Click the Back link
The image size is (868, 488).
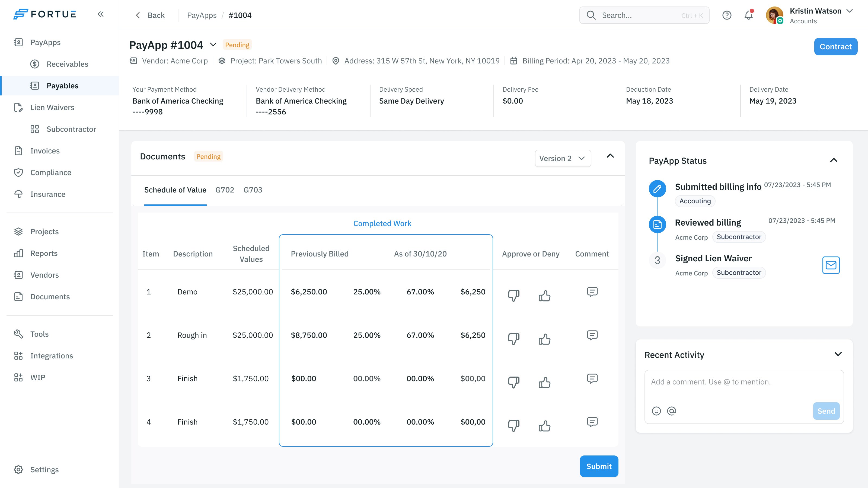[x=150, y=15]
